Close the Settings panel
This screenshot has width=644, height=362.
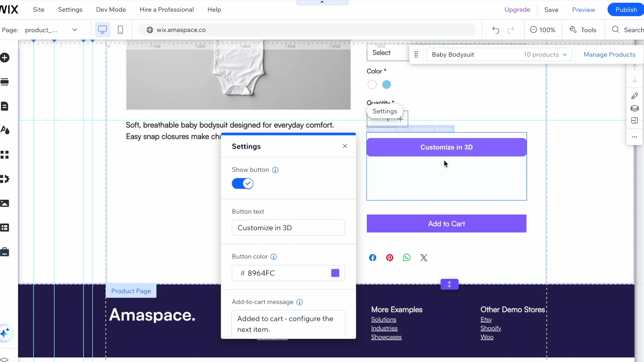click(x=345, y=146)
